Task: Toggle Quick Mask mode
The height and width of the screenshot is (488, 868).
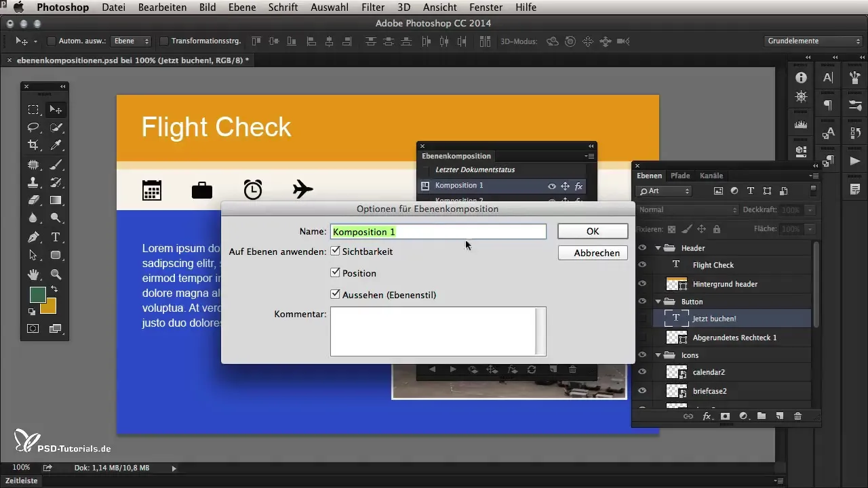Action: [33, 329]
